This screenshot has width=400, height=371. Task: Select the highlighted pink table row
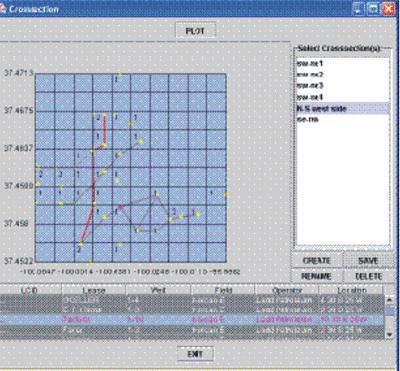click(x=192, y=320)
